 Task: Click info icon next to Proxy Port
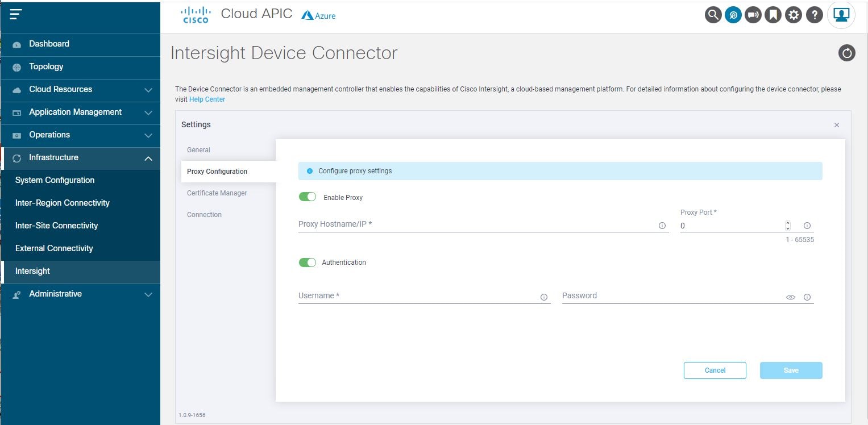pos(807,226)
